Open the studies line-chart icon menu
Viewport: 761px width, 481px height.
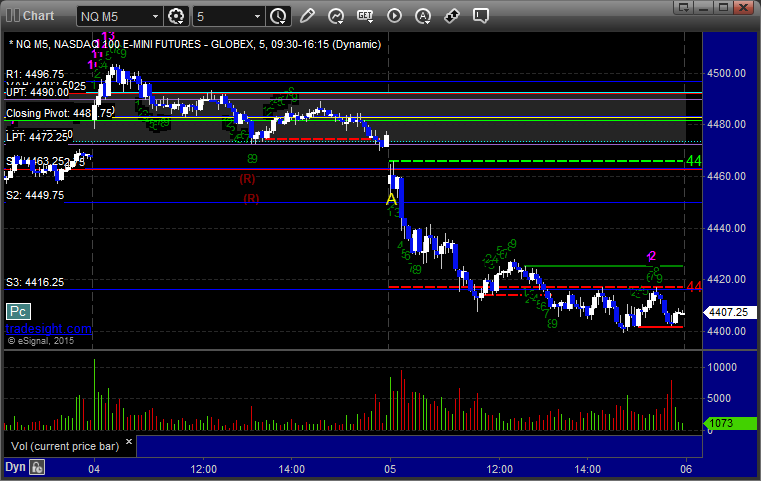(x=336, y=16)
